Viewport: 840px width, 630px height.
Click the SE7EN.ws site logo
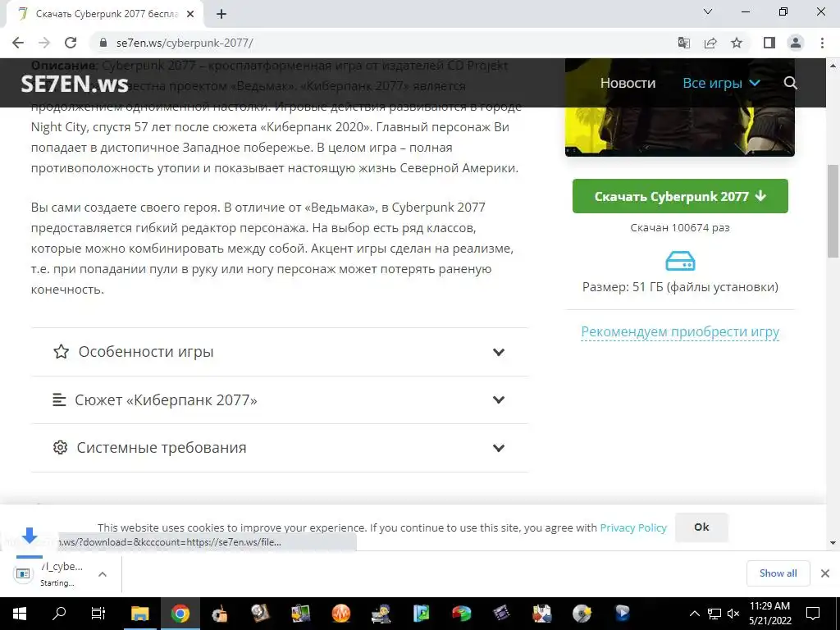(x=75, y=84)
